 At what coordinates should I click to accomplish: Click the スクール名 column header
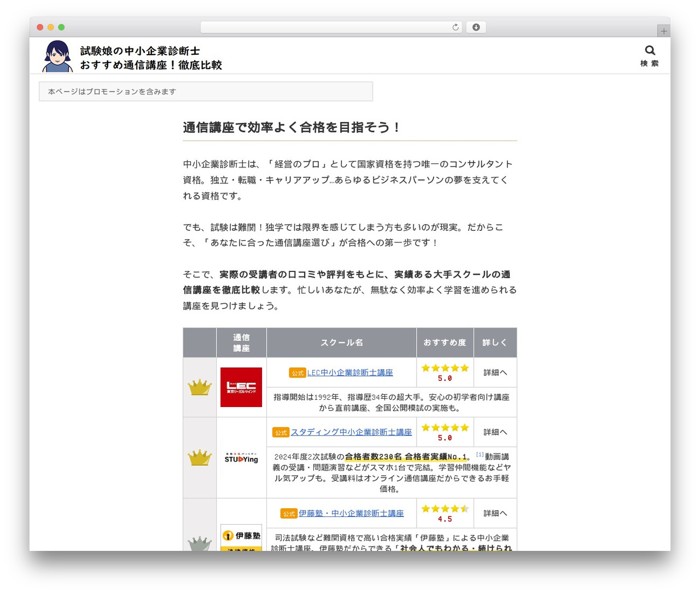341,342
